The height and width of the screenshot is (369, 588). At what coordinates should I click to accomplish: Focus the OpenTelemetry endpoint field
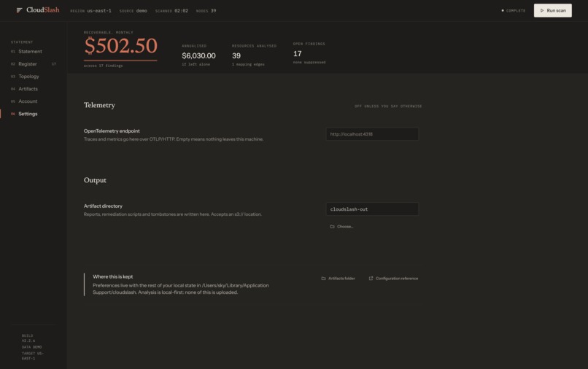point(372,134)
